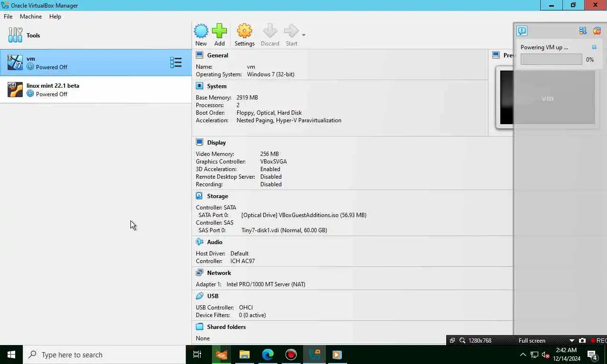
Task: Click the General section icon
Action: point(200,55)
